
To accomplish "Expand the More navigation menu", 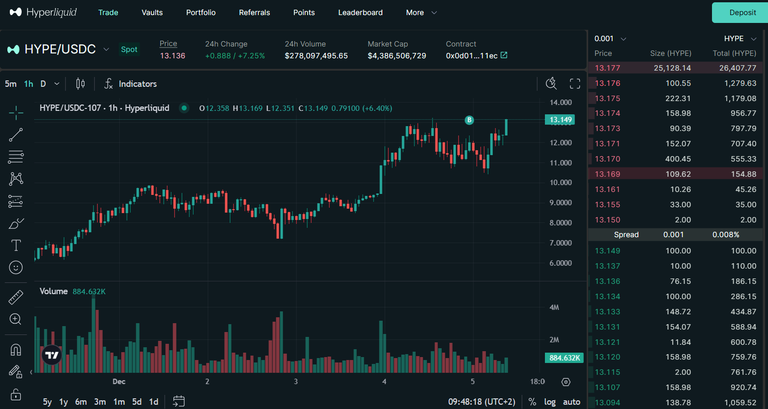I will (x=421, y=13).
